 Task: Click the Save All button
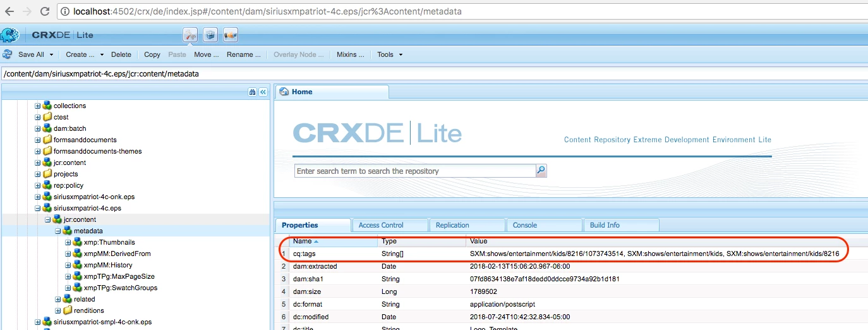click(31, 54)
